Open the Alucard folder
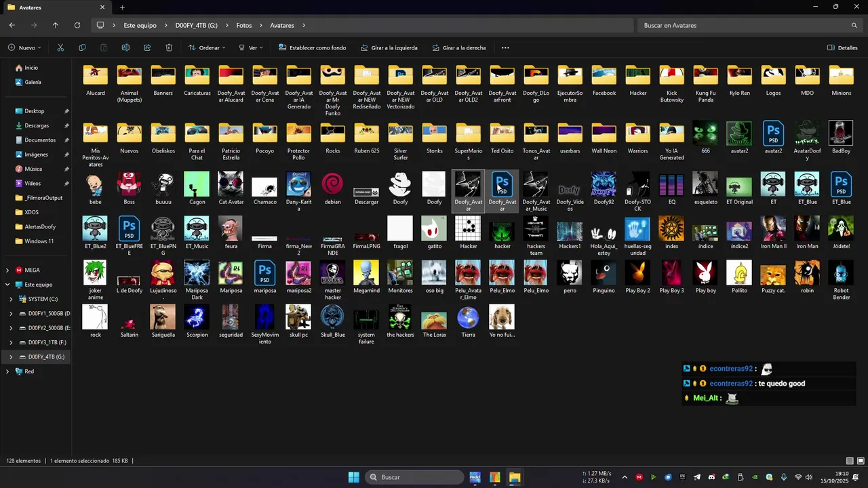The width and height of the screenshot is (868, 488). click(96, 81)
